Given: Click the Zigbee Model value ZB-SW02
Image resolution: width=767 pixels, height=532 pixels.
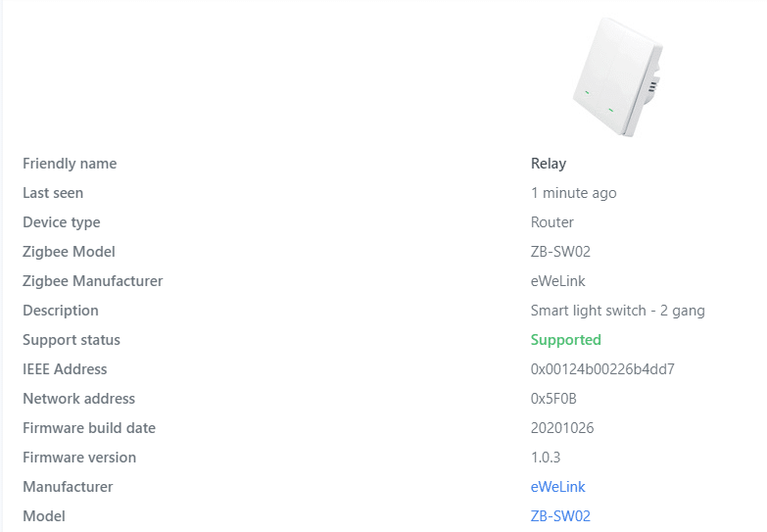Looking at the screenshot, I should pyautogui.click(x=560, y=252).
